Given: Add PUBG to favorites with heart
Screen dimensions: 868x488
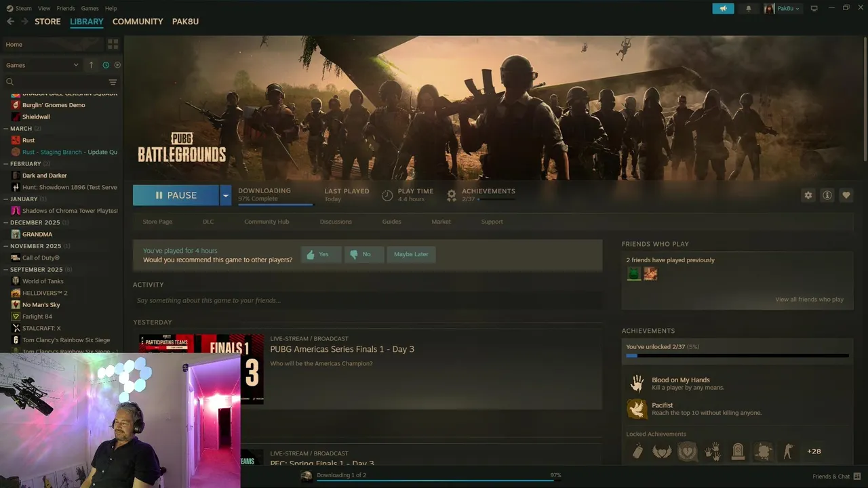Looking at the screenshot, I should point(846,195).
